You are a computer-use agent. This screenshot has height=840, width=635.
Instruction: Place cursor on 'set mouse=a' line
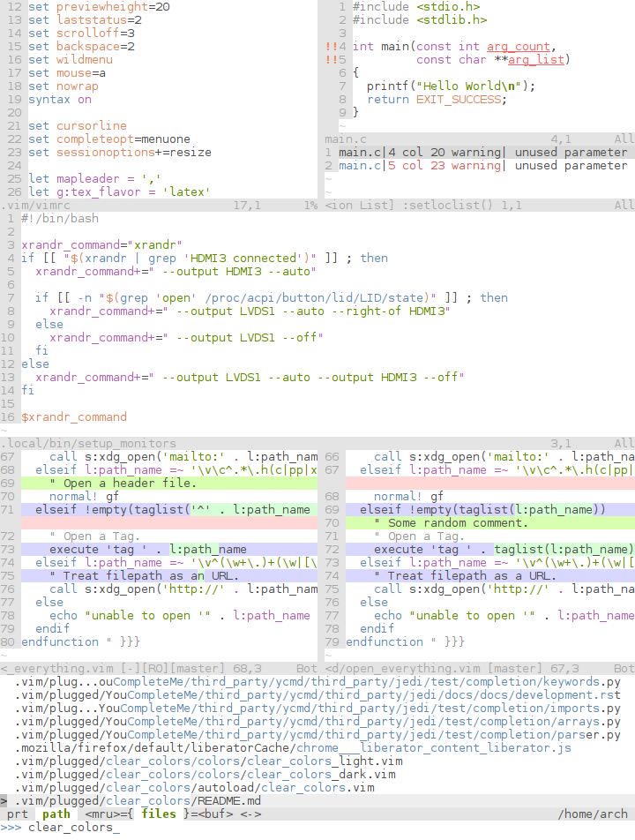click(x=67, y=73)
